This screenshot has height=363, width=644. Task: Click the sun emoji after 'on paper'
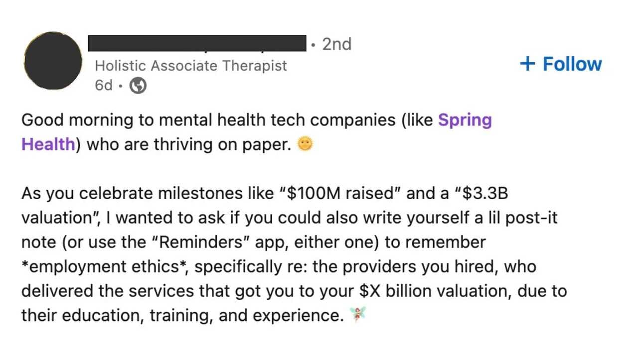tap(305, 144)
